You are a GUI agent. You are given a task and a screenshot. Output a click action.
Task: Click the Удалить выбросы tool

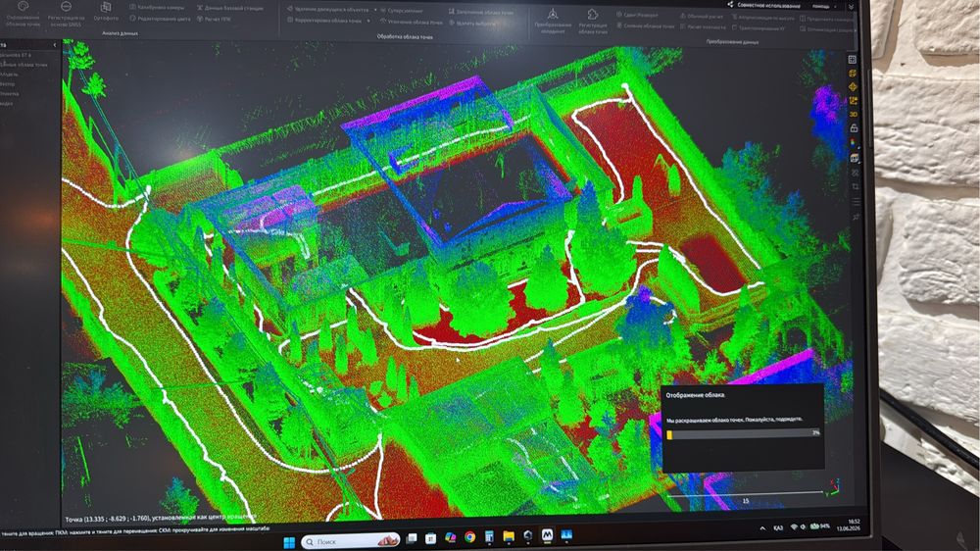(472, 24)
